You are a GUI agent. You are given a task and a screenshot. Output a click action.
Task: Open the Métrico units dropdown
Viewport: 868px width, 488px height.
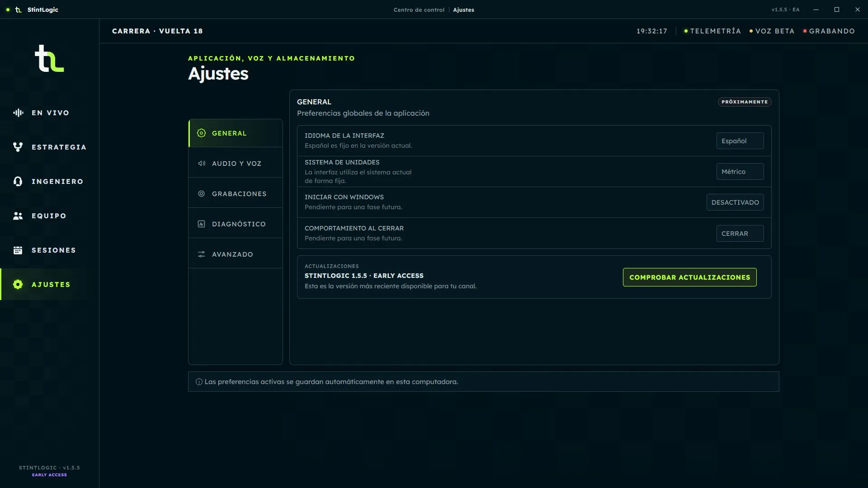(x=740, y=172)
